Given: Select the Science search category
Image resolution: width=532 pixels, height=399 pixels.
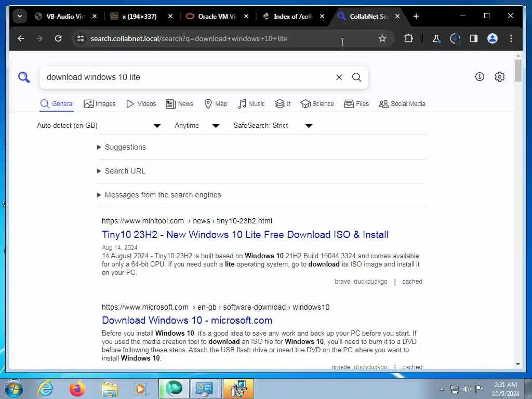Looking at the screenshot, I should pyautogui.click(x=317, y=104).
